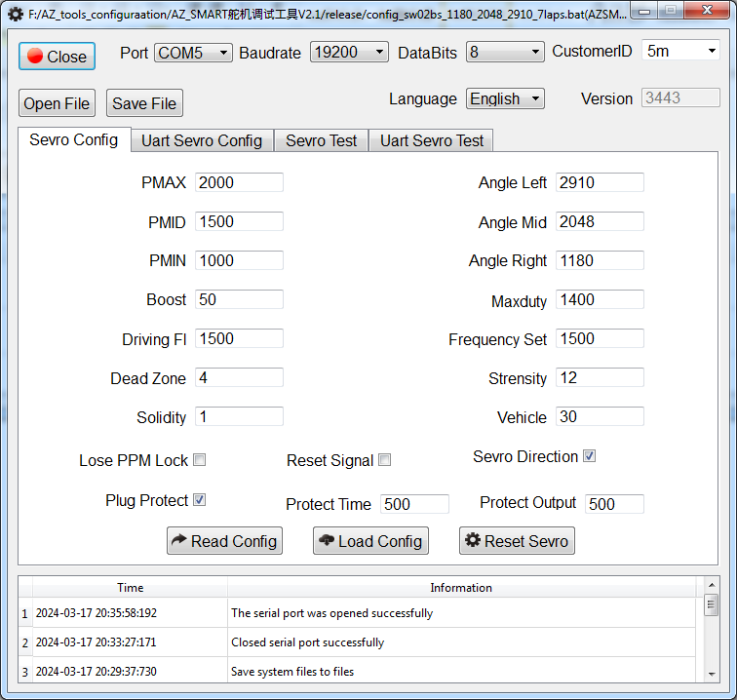Open the Language English dropdown

(x=505, y=98)
